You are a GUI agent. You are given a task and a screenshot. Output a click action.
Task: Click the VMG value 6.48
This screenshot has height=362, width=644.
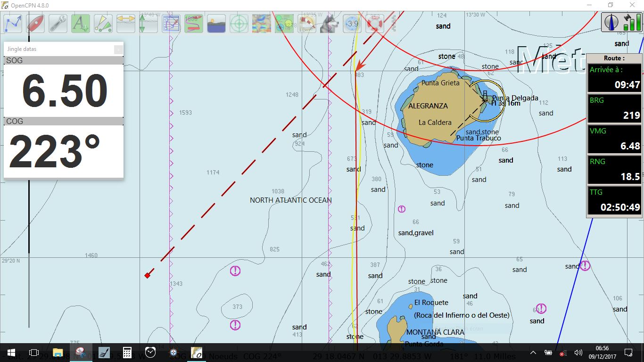pos(630,146)
